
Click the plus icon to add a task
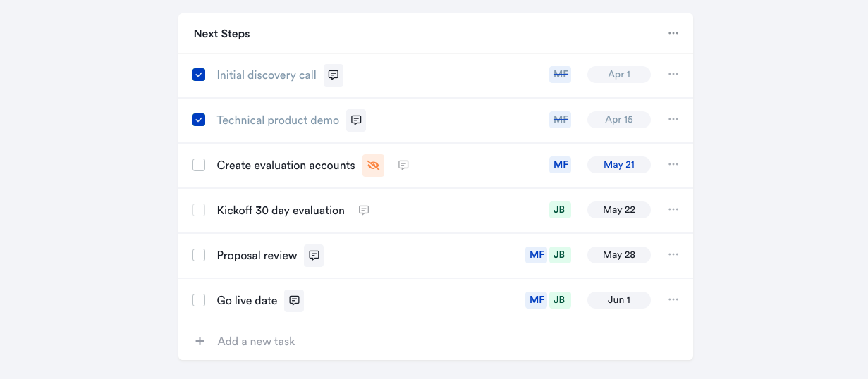click(200, 341)
